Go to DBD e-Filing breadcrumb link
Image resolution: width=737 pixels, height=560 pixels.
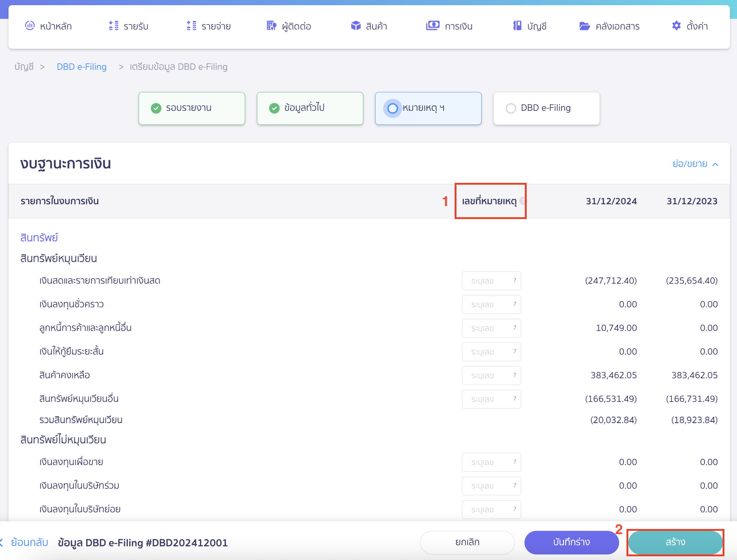82,67
